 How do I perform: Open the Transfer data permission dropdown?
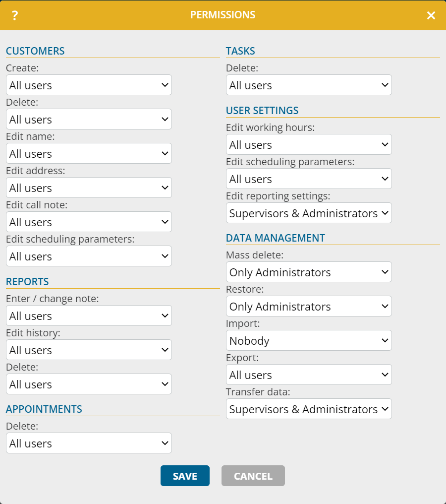coord(308,409)
